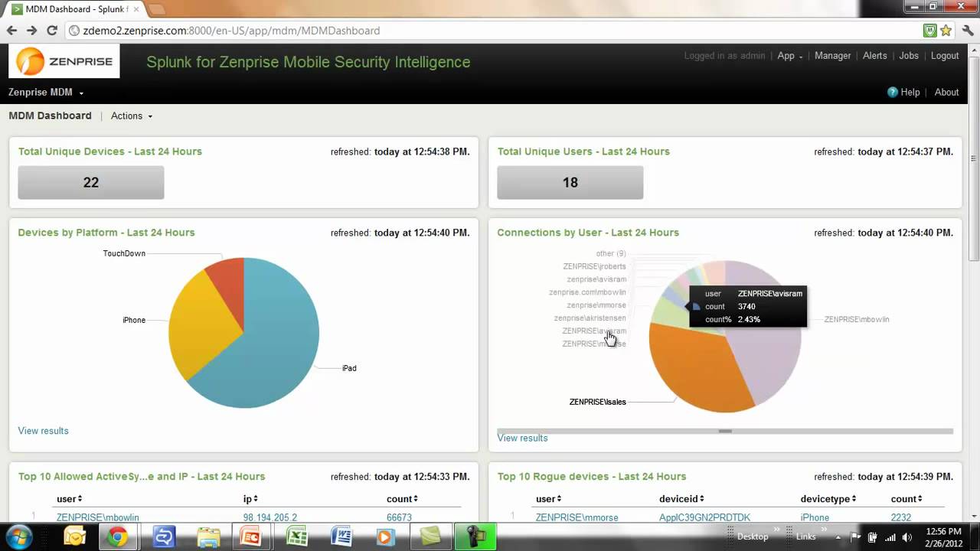Click the taskbar clock showing 12:56 PM
Image resolution: width=980 pixels, height=551 pixels.
pos(943,537)
